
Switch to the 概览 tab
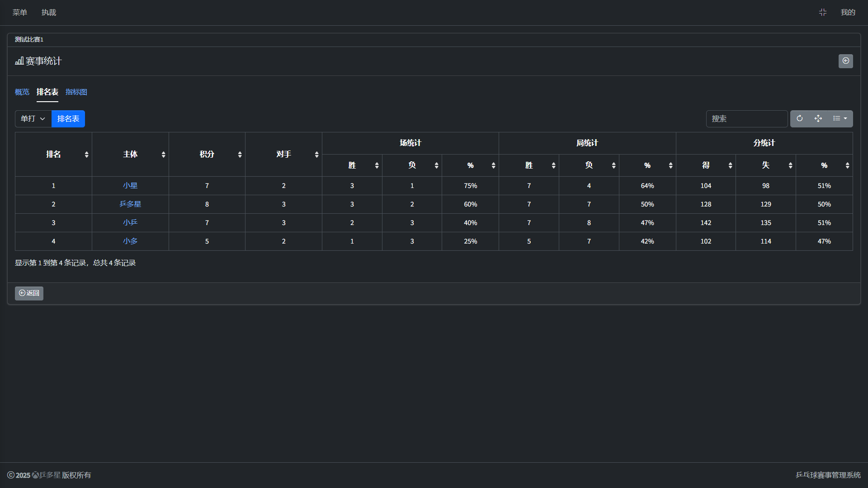click(x=22, y=92)
